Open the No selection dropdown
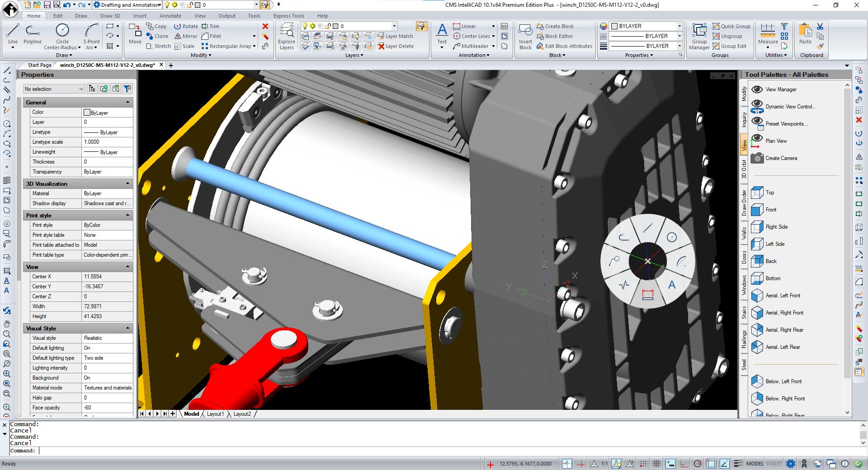 (x=54, y=89)
